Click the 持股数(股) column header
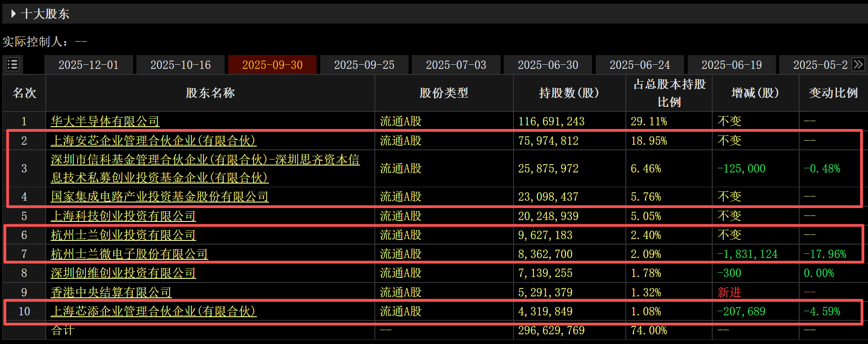This screenshot has width=868, height=344. (569, 93)
